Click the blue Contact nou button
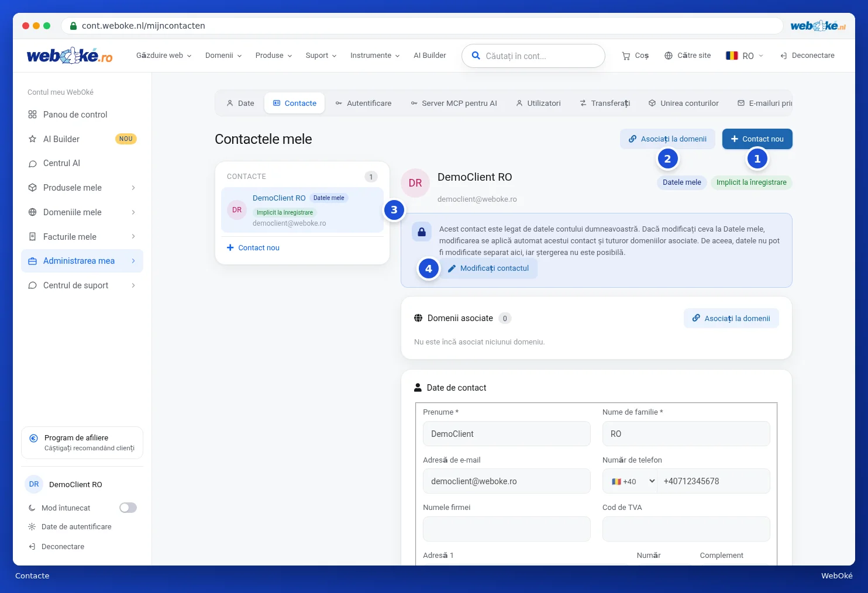The image size is (868, 593). (757, 139)
